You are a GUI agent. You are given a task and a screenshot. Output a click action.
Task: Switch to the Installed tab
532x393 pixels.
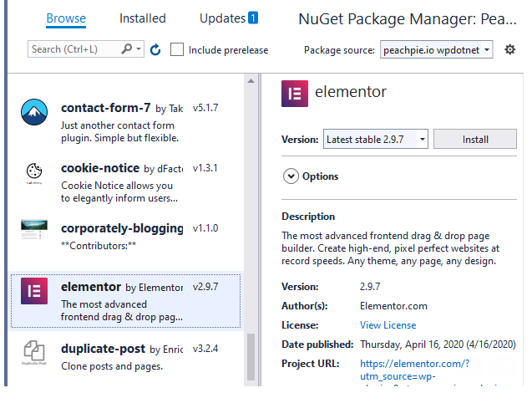143,18
